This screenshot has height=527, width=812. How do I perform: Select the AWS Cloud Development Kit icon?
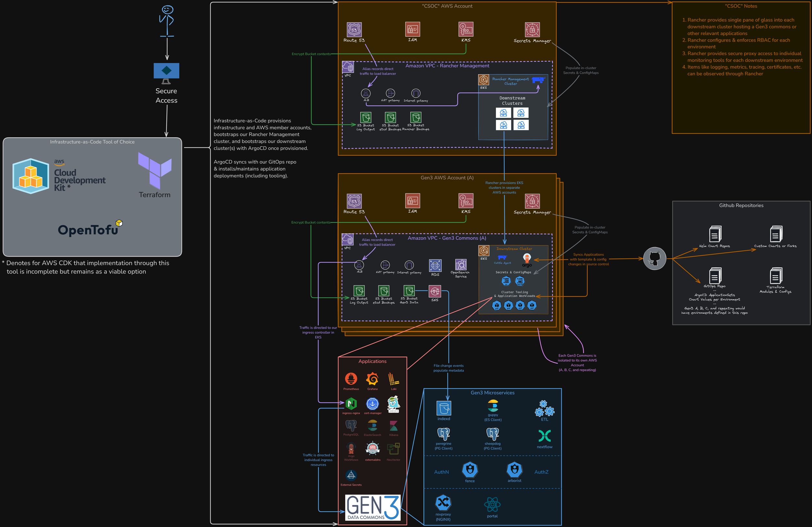click(x=31, y=176)
